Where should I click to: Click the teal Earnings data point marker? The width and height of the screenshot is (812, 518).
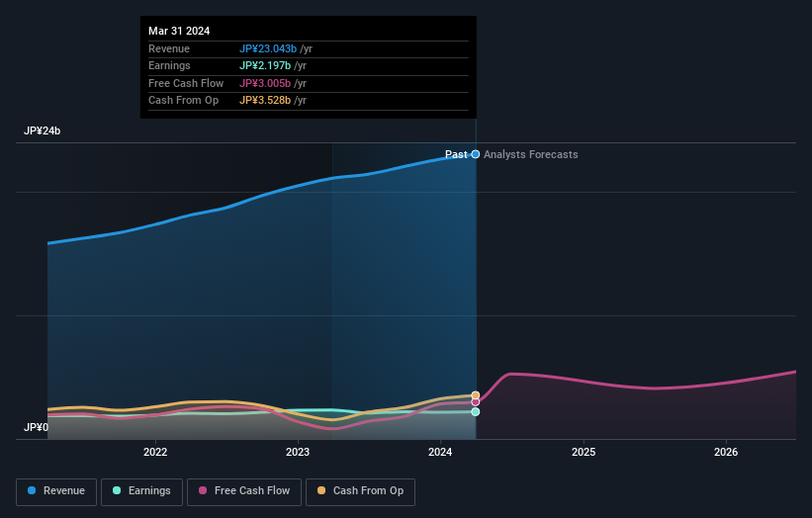coord(476,412)
